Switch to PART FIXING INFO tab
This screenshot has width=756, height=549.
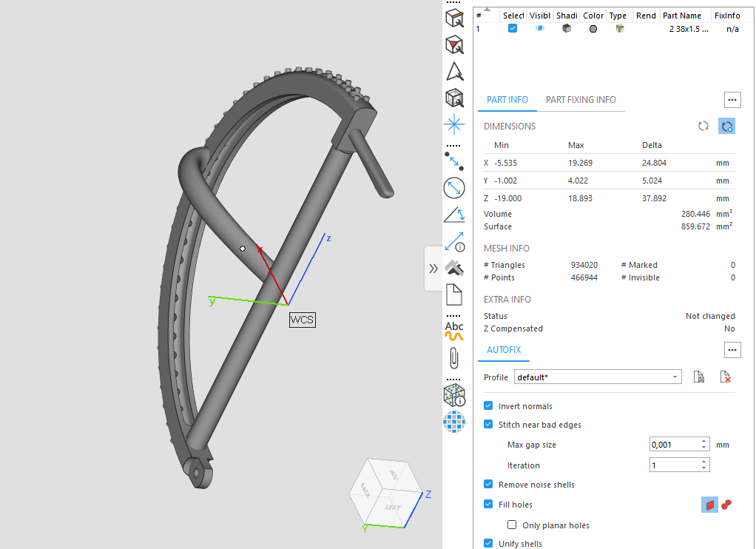[x=581, y=99]
